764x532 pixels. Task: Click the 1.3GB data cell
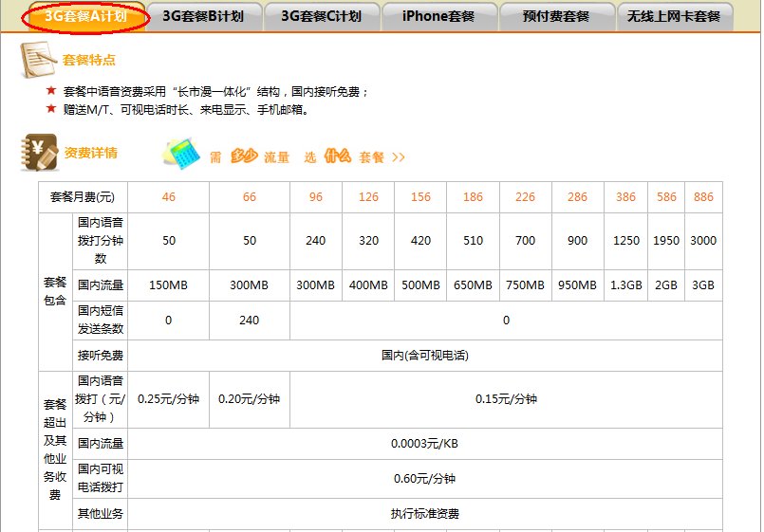625,285
